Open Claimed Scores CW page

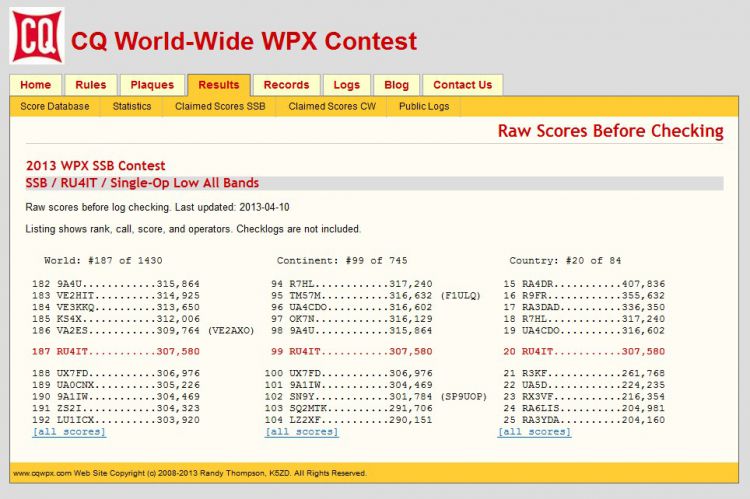pyautogui.click(x=332, y=107)
